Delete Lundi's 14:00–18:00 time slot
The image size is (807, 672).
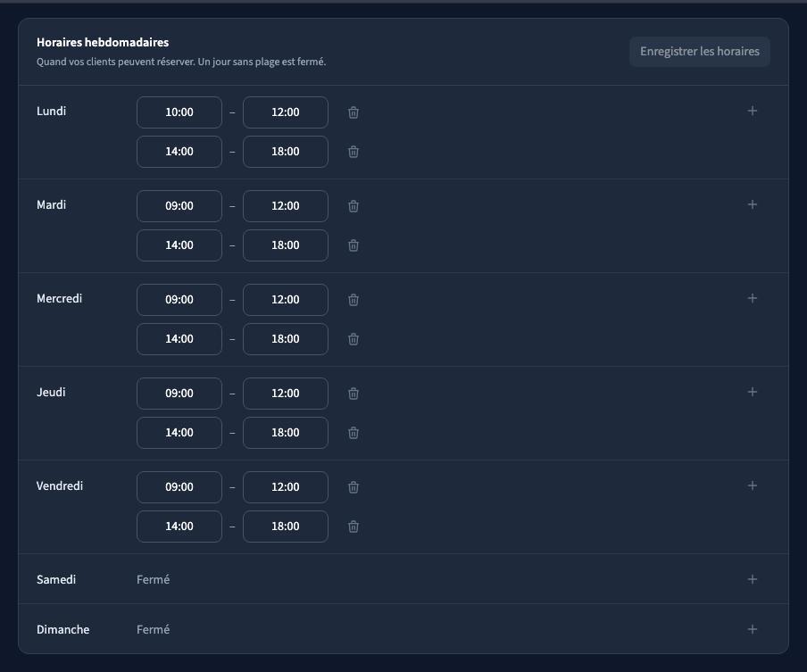354,152
